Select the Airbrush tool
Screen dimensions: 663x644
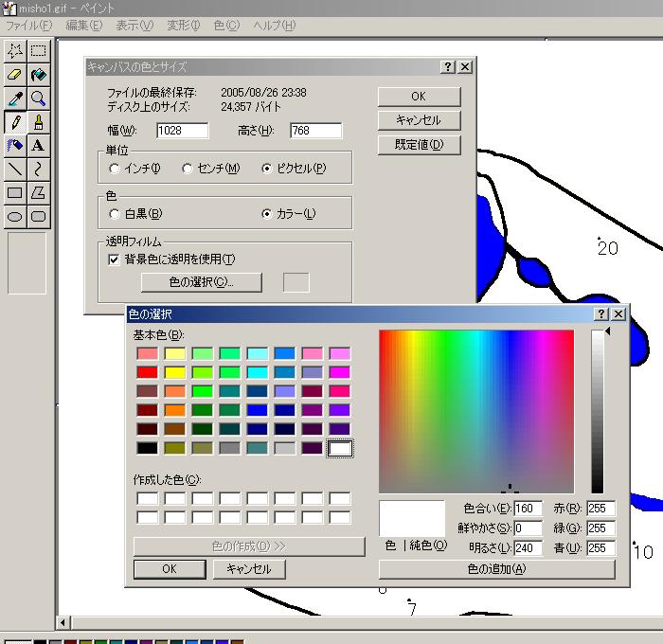[x=15, y=146]
